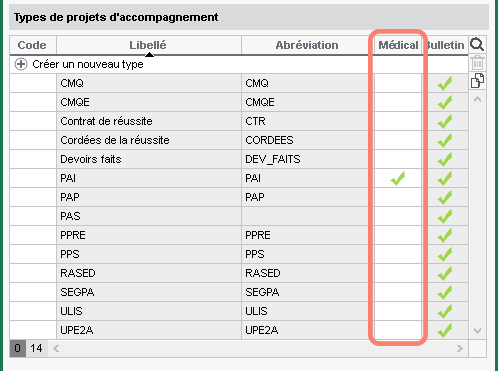Enable Médical for the PAP row

tap(398, 197)
